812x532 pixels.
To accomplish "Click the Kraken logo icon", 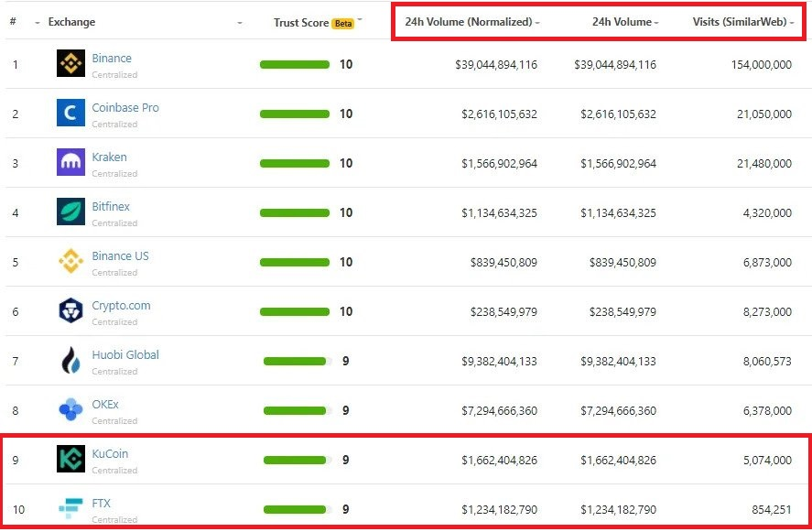I will click(x=70, y=162).
